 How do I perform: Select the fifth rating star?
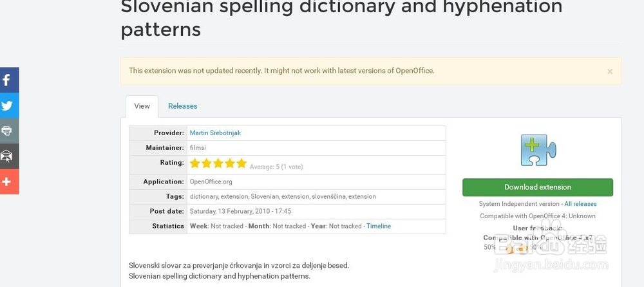pos(241,163)
